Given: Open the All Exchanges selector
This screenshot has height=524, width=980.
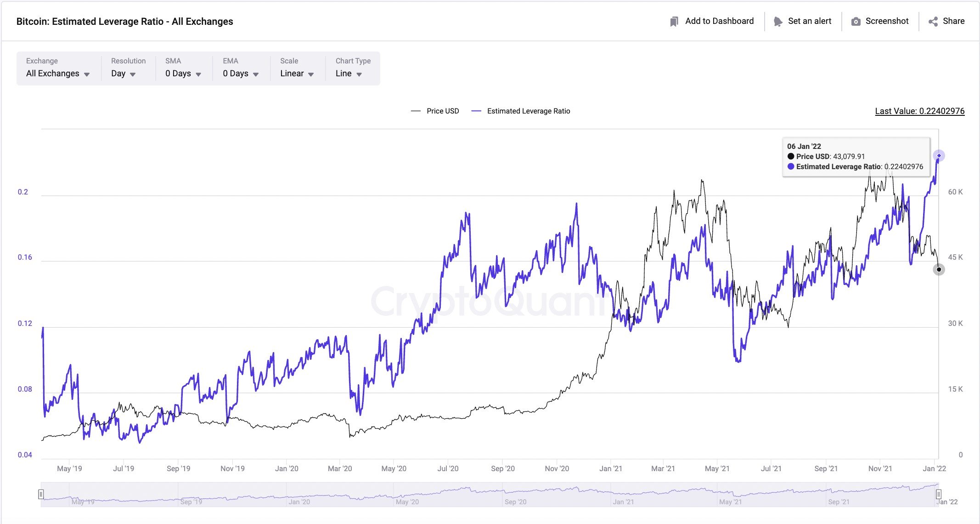Looking at the screenshot, I should [53, 73].
